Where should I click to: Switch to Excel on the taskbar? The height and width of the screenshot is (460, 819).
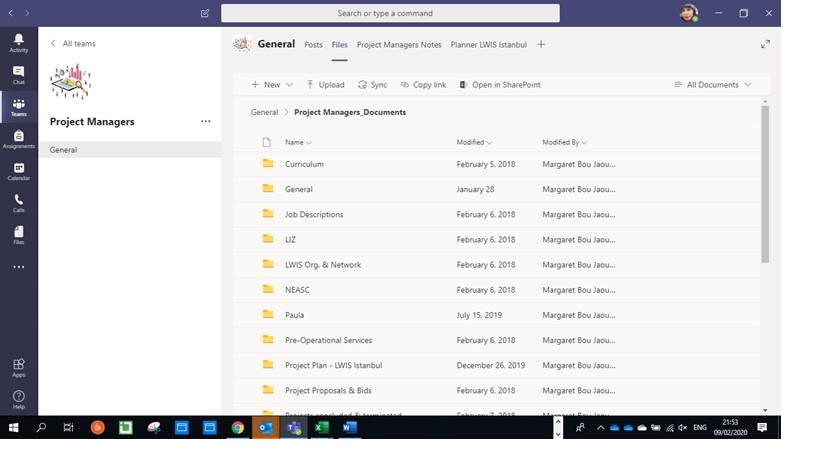coord(322,428)
